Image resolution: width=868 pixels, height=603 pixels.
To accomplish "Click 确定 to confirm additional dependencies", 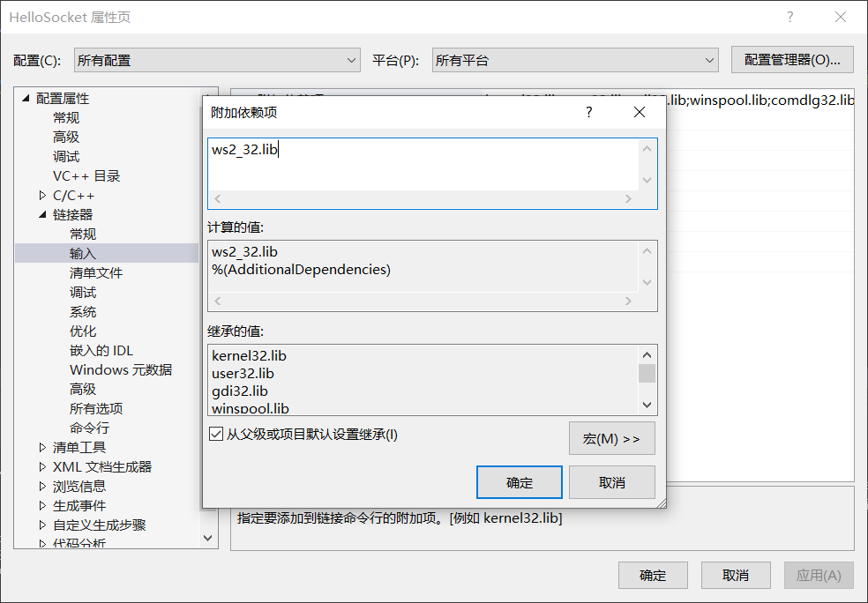I will pos(519,482).
